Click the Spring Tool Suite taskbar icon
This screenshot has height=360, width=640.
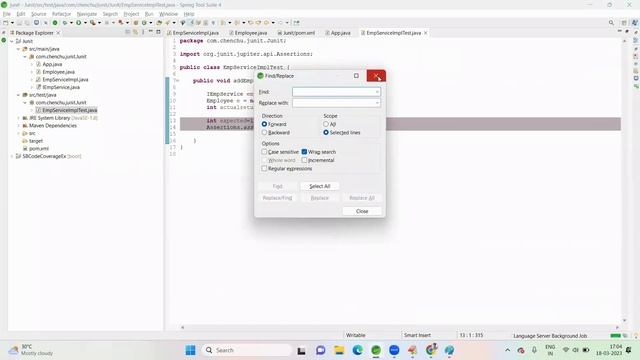(376, 350)
